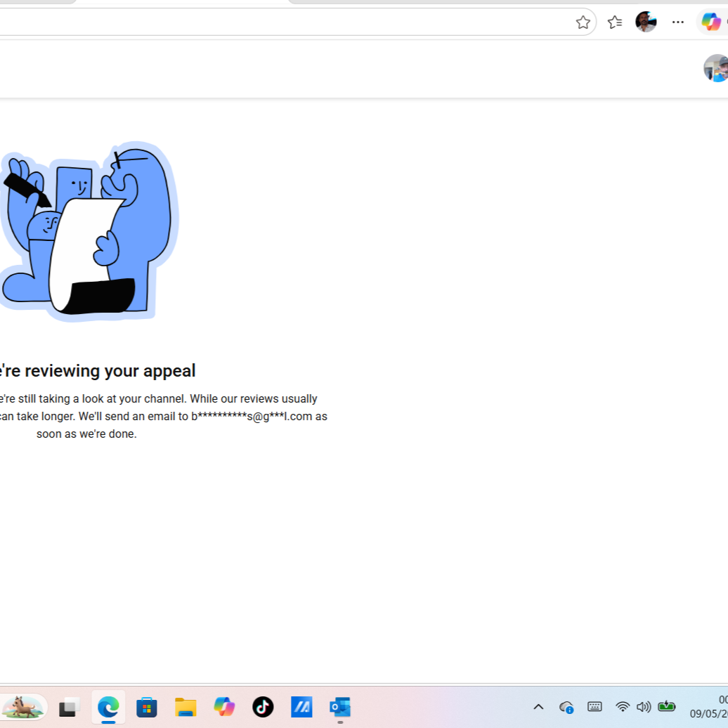Open TikTok from the taskbar
The width and height of the screenshot is (728, 728).
click(x=263, y=707)
